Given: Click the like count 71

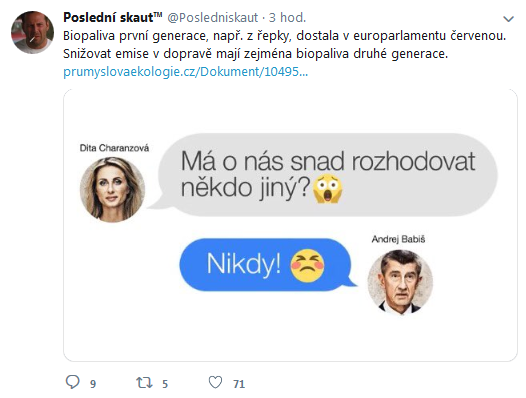Looking at the screenshot, I should (239, 384).
